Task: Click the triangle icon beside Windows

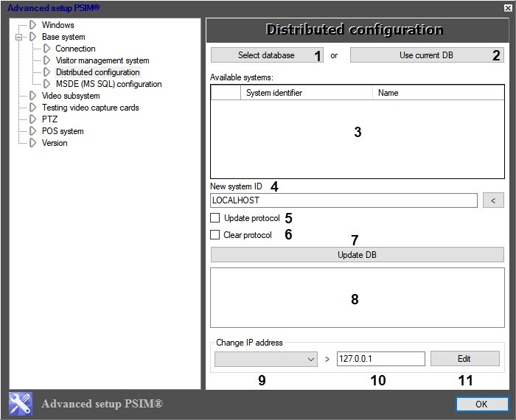Action: click(x=32, y=24)
